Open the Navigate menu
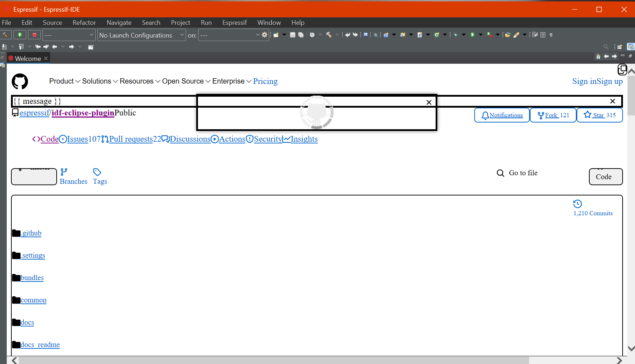The width and height of the screenshot is (635, 364). click(119, 22)
